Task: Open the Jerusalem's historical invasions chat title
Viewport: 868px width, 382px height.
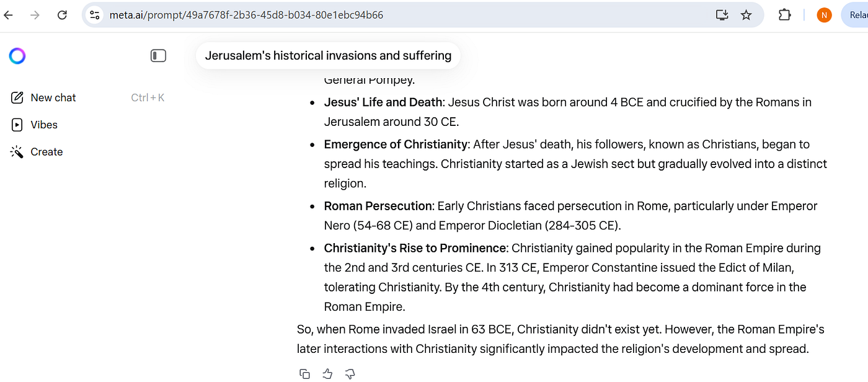Action: click(328, 56)
